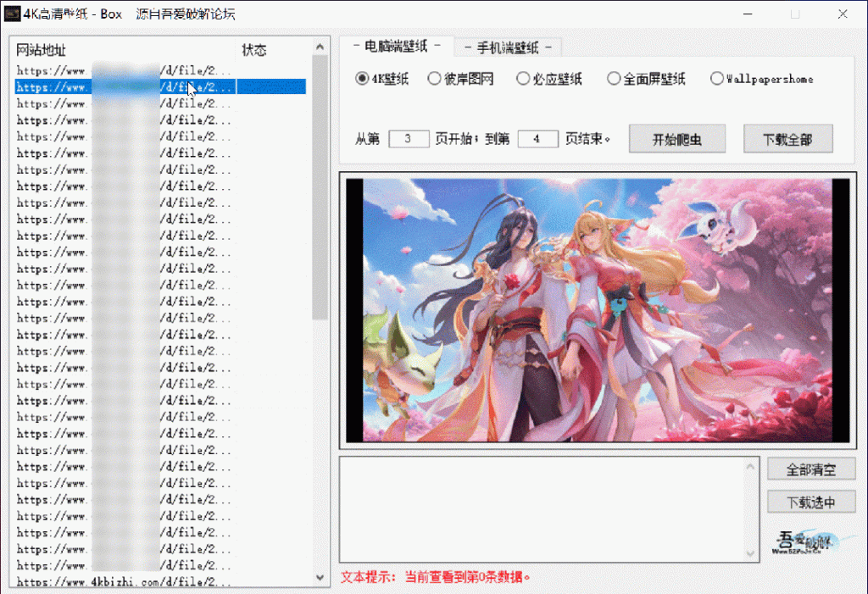The height and width of the screenshot is (594, 868).
Task: Click the URL list's vertical scrollbar thumb
Action: click(320, 187)
